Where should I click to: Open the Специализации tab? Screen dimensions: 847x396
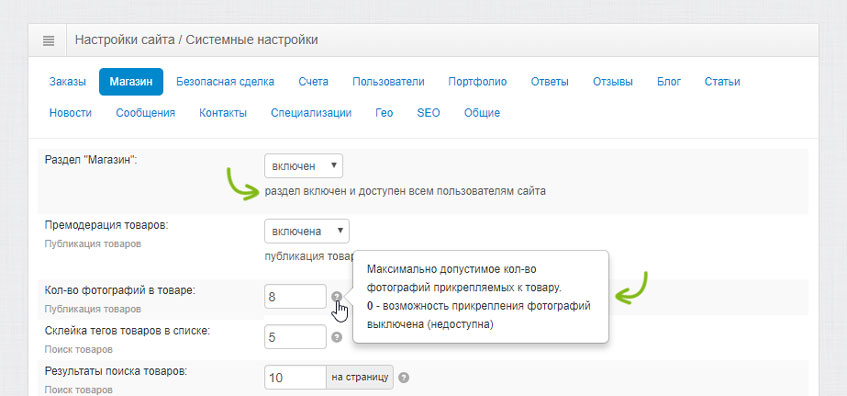pyautogui.click(x=311, y=113)
